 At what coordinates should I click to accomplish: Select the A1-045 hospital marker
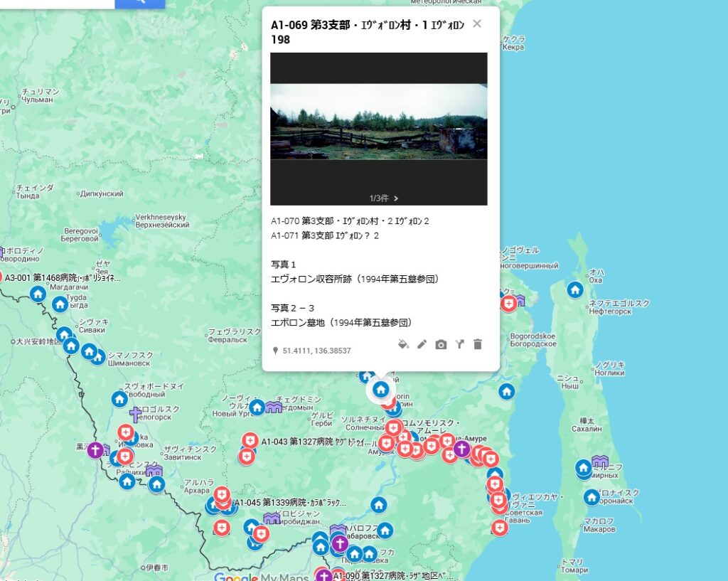click(x=223, y=494)
